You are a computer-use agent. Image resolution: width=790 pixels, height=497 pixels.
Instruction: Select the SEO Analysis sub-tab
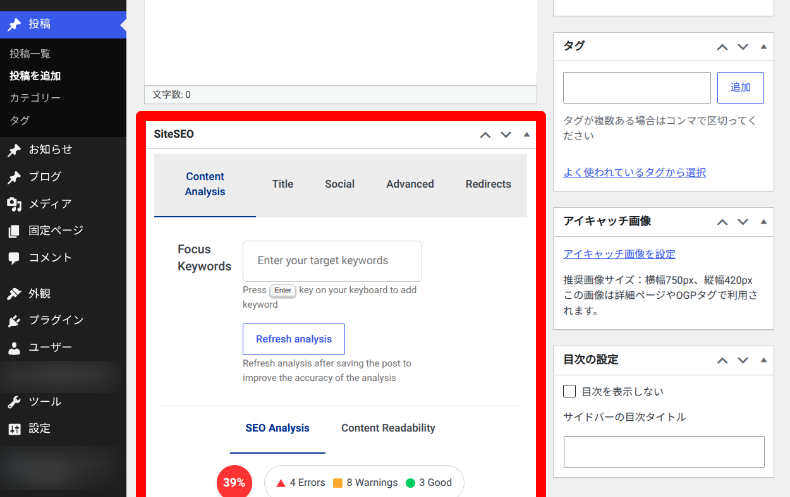[x=278, y=428]
